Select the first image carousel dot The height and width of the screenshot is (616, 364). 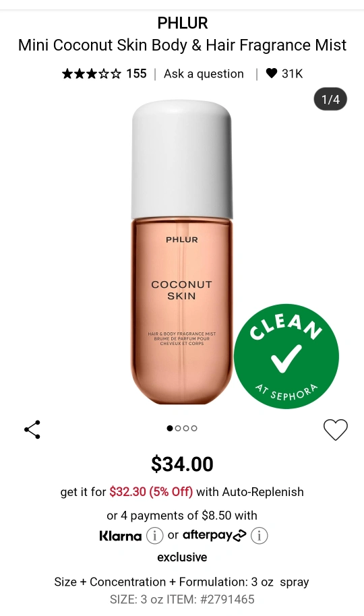170,428
